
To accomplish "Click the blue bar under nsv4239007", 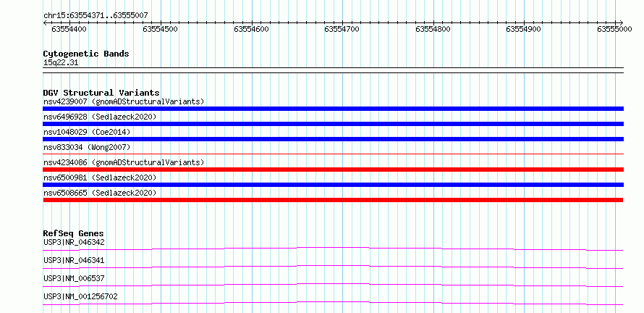I will pyautogui.click(x=334, y=109).
